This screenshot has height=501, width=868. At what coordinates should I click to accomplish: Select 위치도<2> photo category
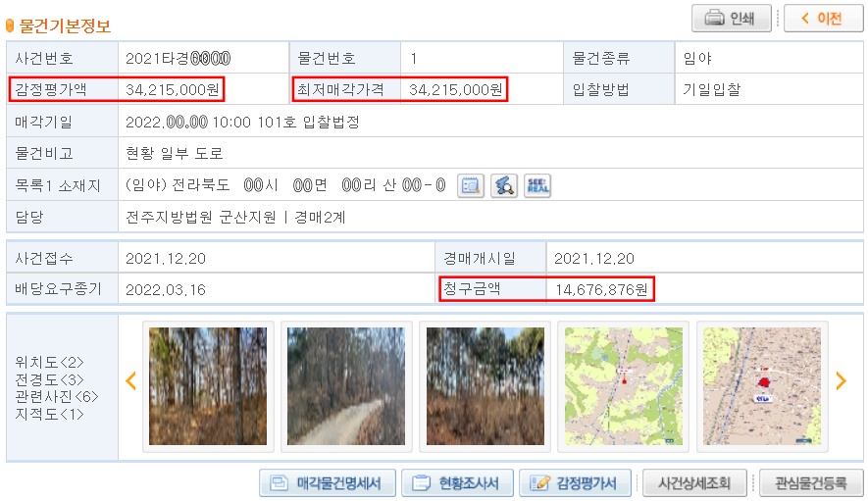(x=49, y=363)
